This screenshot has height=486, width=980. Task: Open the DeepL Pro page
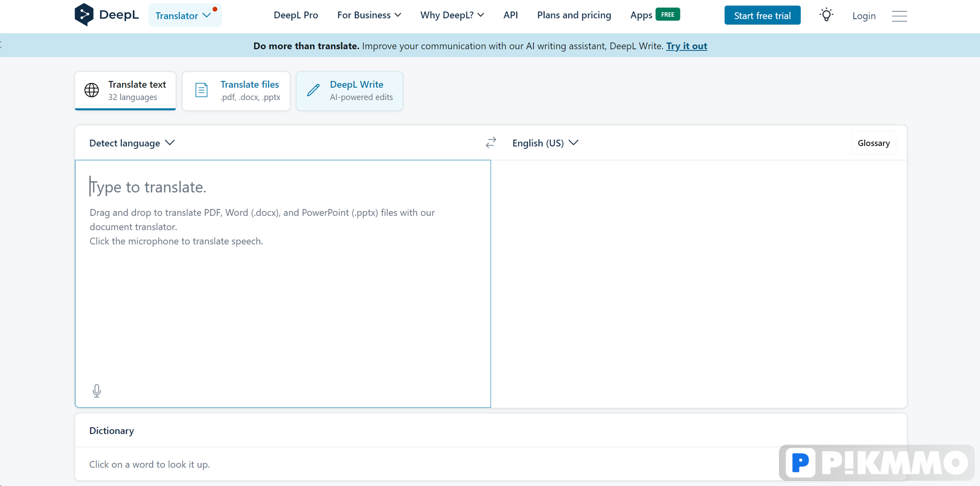pyautogui.click(x=296, y=15)
